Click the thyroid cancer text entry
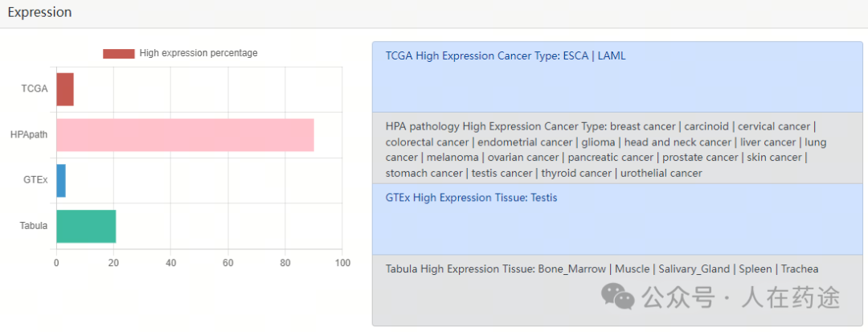The width and height of the screenshot is (868, 332). tap(575, 173)
